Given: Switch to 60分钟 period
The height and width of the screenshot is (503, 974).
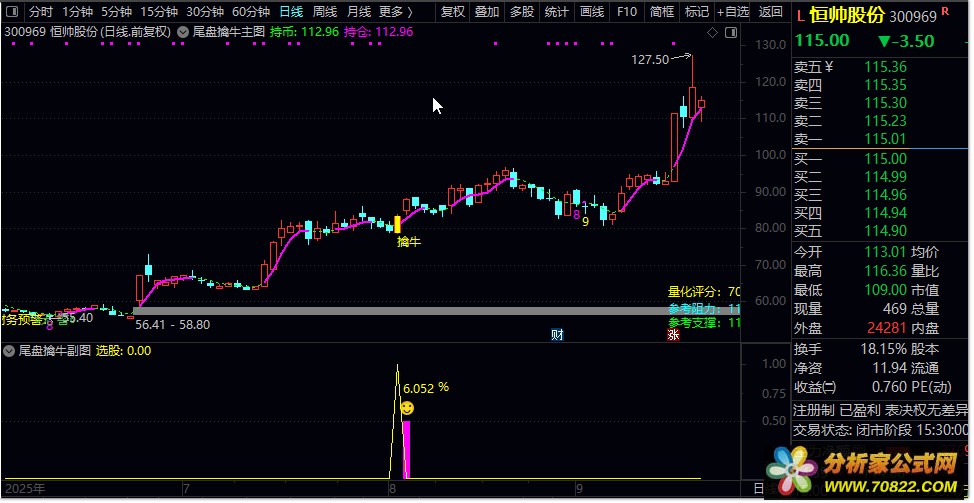Looking at the screenshot, I should tap(251, 12).
